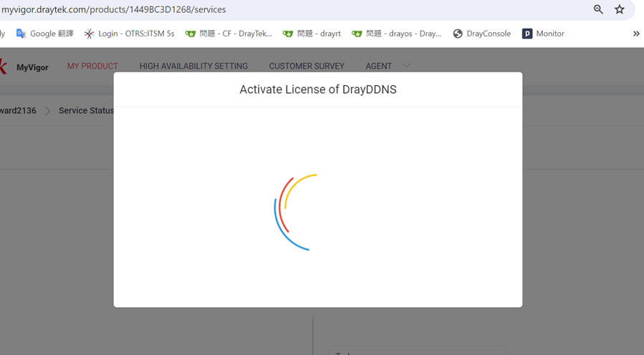The height and width of the screenshot is (355, 644).
Task: Click the OTRS star bookmark icon
Action: coord(89,34)
